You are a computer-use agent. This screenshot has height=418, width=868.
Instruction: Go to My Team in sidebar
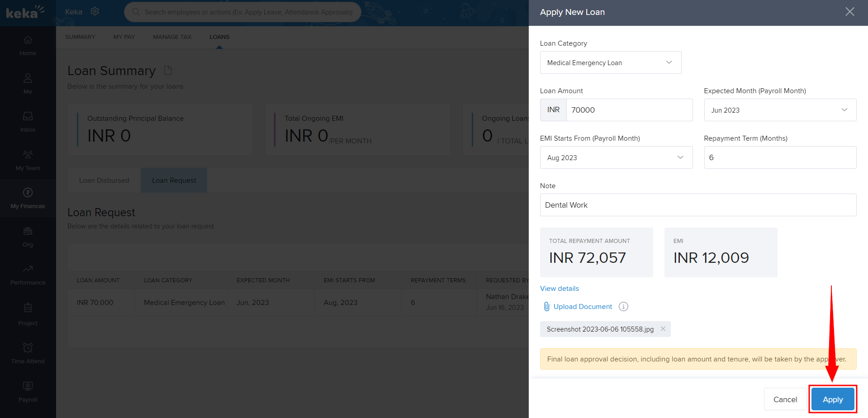(x=28, y=161)
